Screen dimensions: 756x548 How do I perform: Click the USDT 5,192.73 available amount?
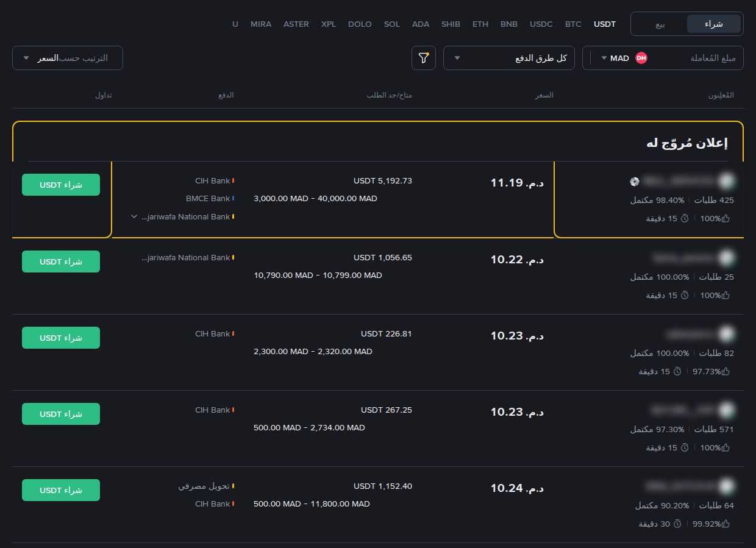[383, 181]
